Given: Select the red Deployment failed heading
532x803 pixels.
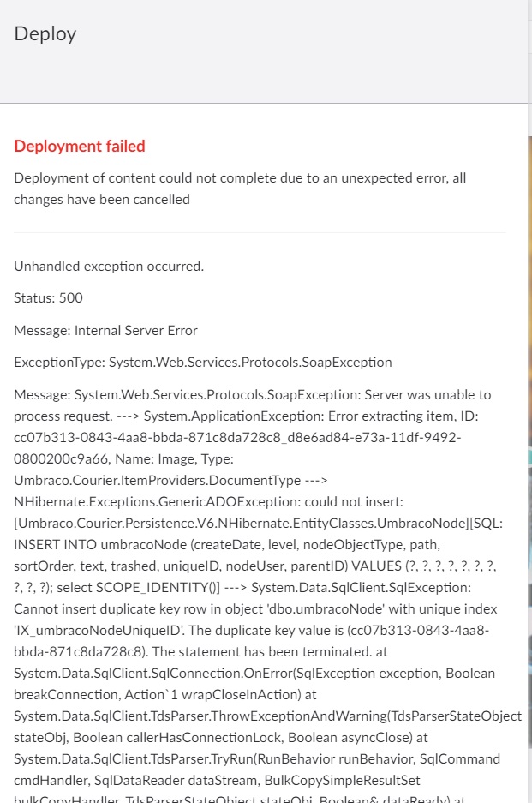Looking at the screenshot, I should tap(80, 146).
